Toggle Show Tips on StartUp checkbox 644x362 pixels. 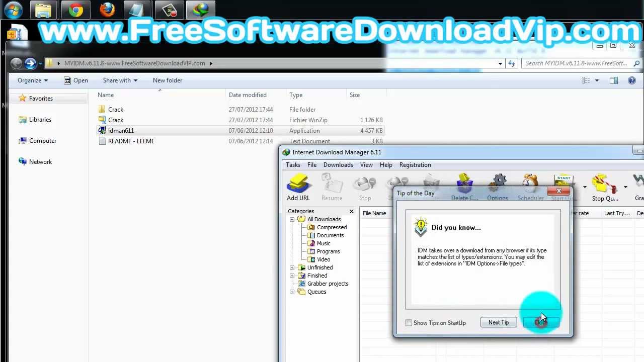(409, 323)
